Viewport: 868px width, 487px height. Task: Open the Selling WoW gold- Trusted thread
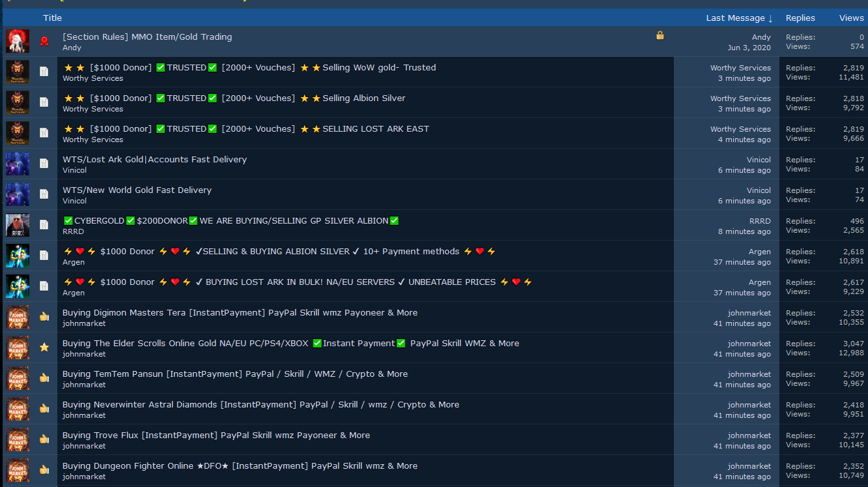pyautogui.click(x=249, y=67)
